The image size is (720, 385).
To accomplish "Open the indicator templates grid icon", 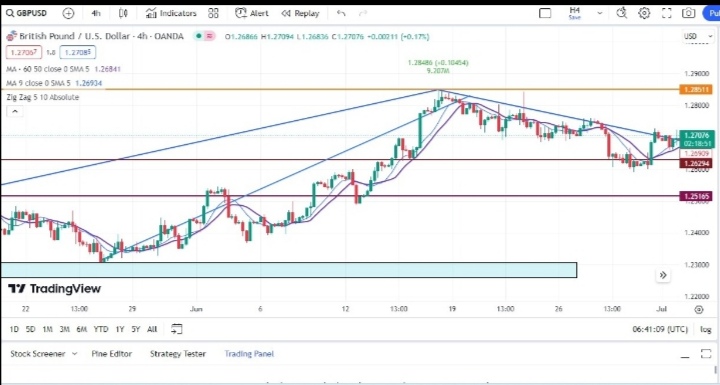I will point(213,13).
